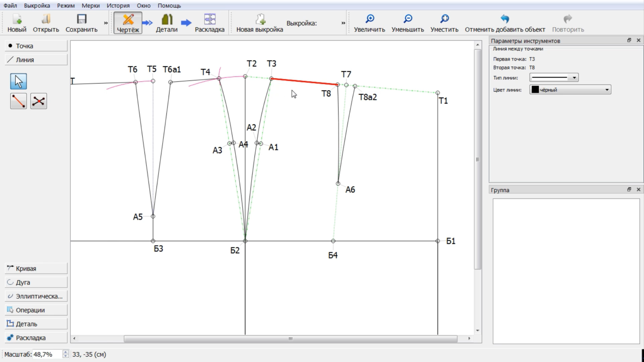Click scroll down arrow on canvas
The height and width of the screenshot is (362, 644).
pyautogui.click(x=478, y=331)
